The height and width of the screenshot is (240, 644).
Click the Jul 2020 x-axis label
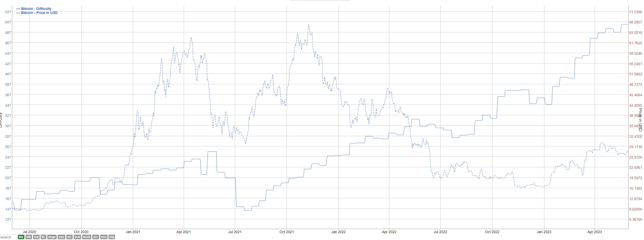pos(29,232)
